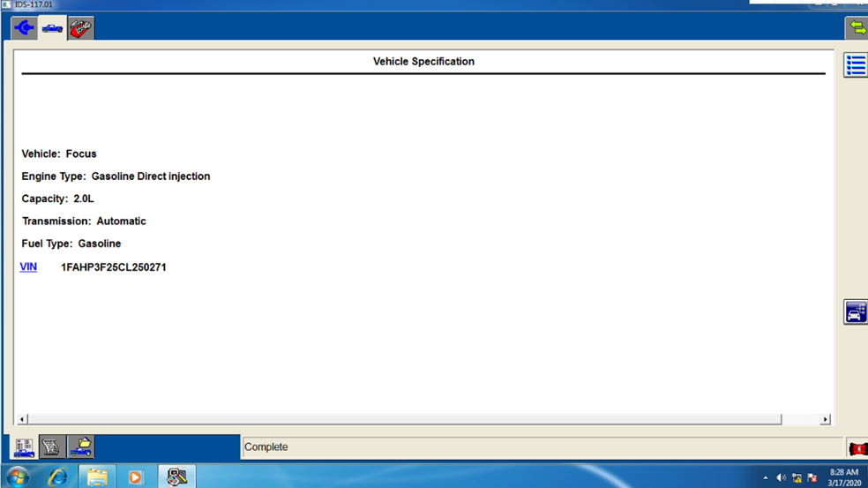Click the Capacity: 2.0L text

pos(57,199)
